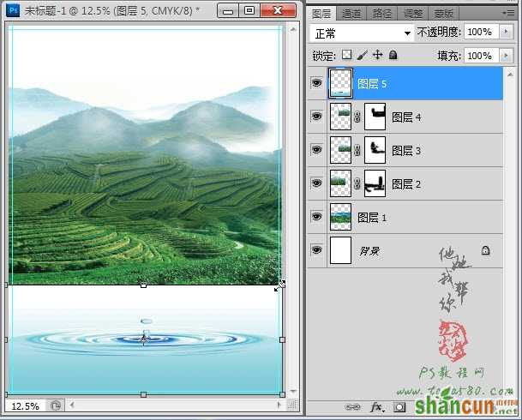This screenshot has width=522, height=420.
Task: Minimize the document window
Action: [x=228, y=11]
